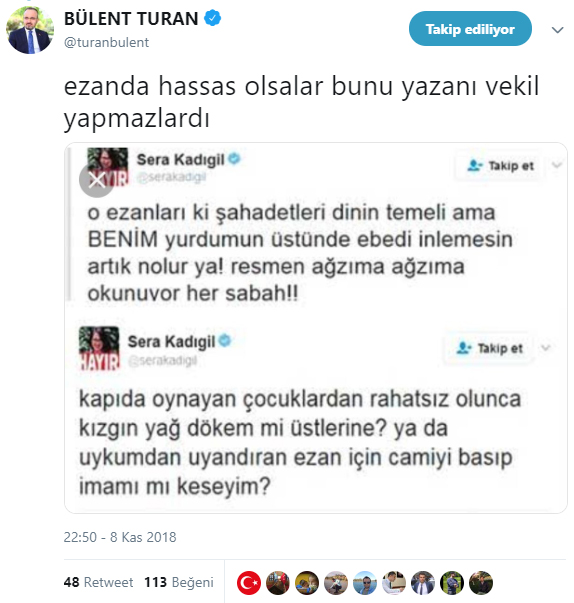574x603 pixels.
Task: Open the embedded Sera Kadıgil tweet screenshot
Action: (316, 328)
